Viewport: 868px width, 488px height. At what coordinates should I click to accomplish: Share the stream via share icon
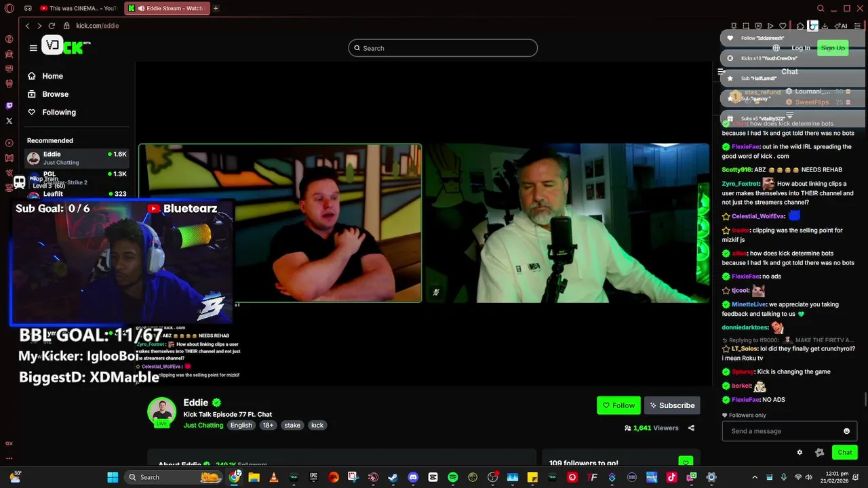691,428
